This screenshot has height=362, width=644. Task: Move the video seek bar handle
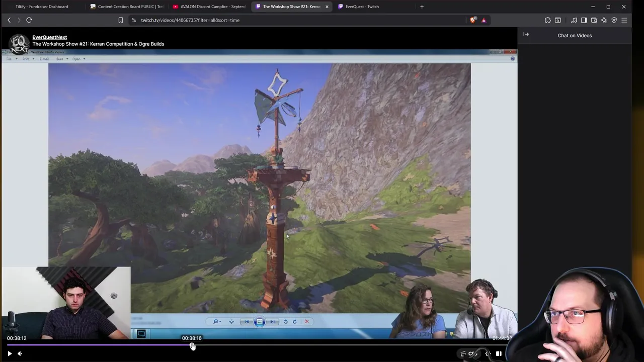192,345
